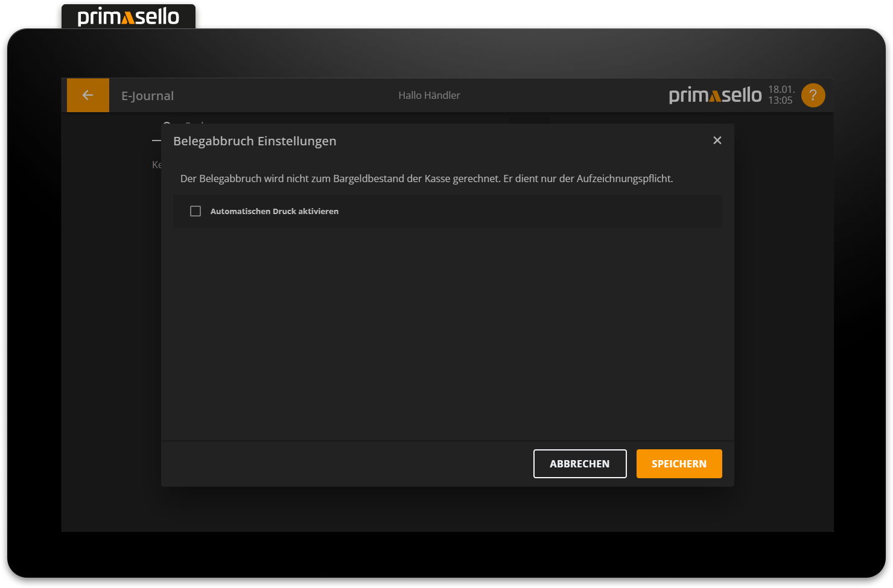Select the primasello logo on the top tab
The height and width of the screenshot is (588, 893).
click(x=128, y=16)
